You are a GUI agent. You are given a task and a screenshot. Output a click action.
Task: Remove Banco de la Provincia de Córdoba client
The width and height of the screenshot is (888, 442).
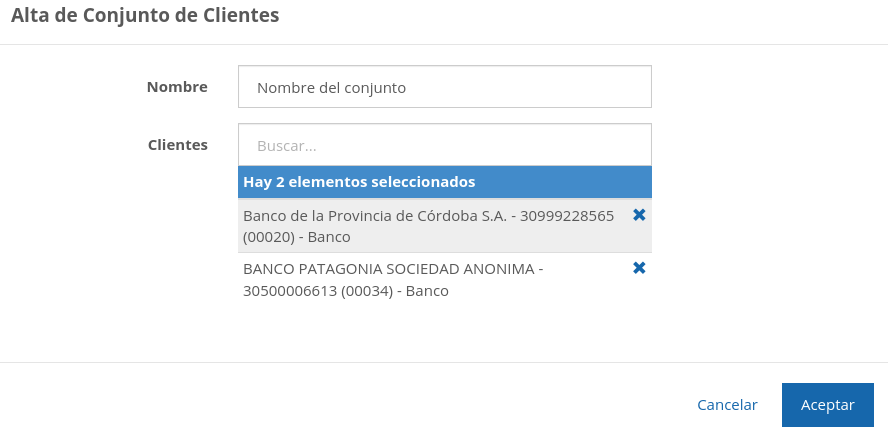[639, 215]
